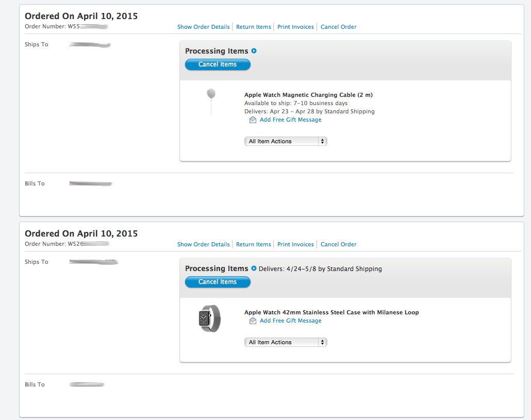Print Invoices for the Apple Watch order
Viewport: 531px width, 420px height.
click(x=295, y=244)
